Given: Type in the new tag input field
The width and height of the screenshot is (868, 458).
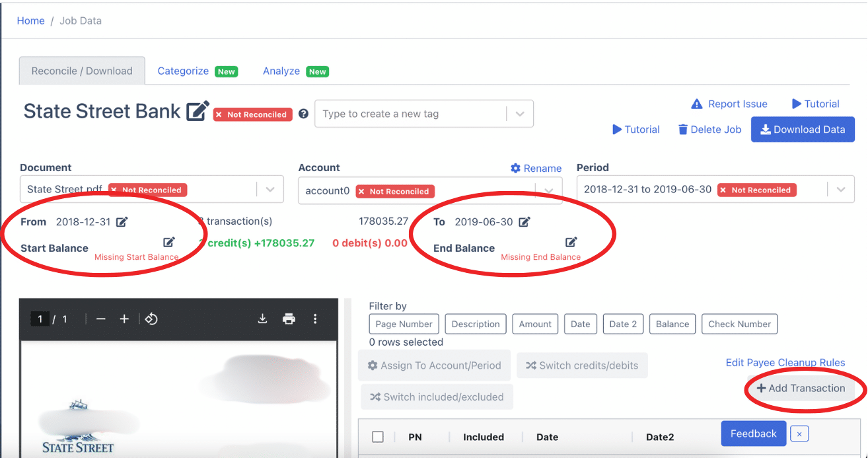Looking at the screenshot, I should tap(411, 114).
